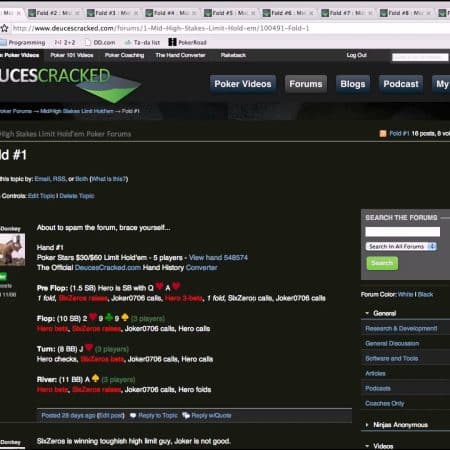The height and width of the screenshot is (450, 450).
Task: Open the Ta-da list bookmark
Action: click(142, 43)
